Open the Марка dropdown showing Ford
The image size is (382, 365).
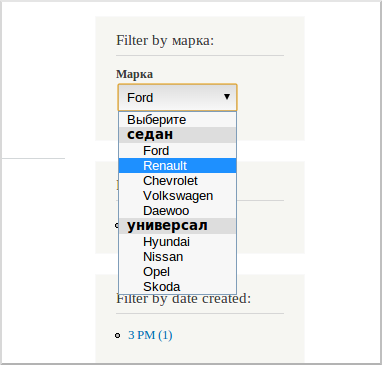[x=177, y=97]
